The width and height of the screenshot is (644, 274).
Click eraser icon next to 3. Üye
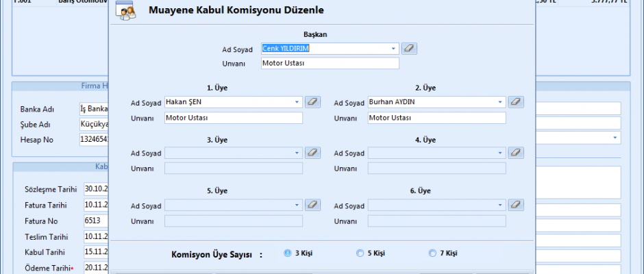click(312, 153)
